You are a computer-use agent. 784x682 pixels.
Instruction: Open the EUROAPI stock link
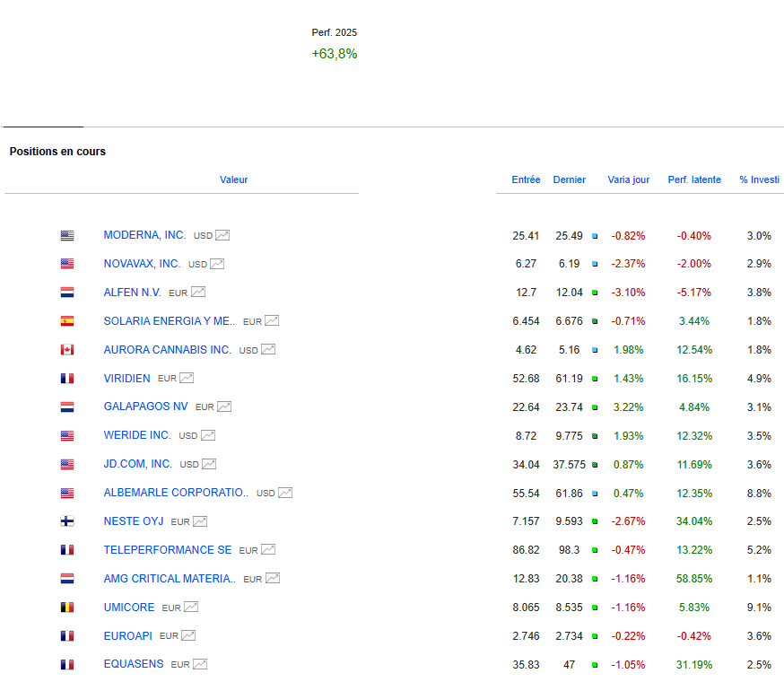128,635
